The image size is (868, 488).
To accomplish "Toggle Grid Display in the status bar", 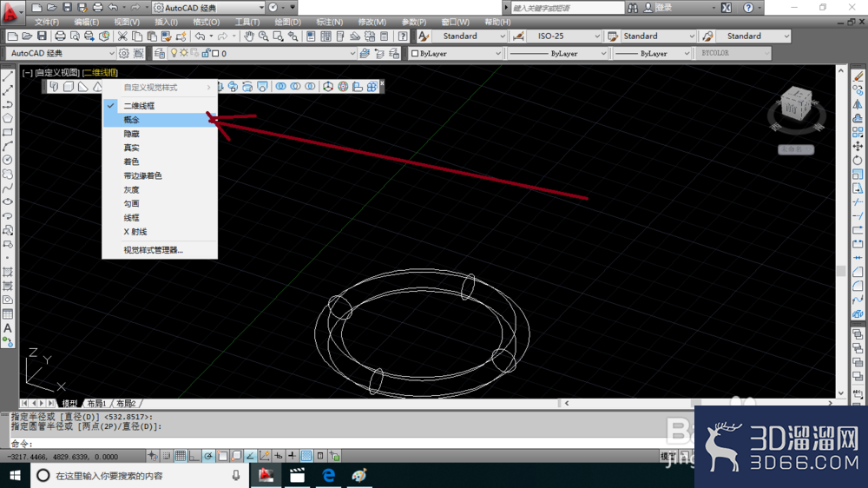I will [x=181, y=456].
